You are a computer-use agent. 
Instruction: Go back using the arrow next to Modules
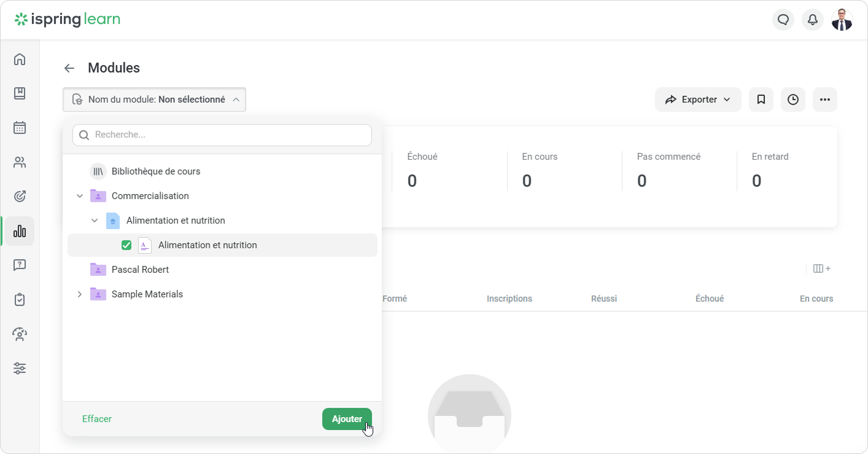69,68
